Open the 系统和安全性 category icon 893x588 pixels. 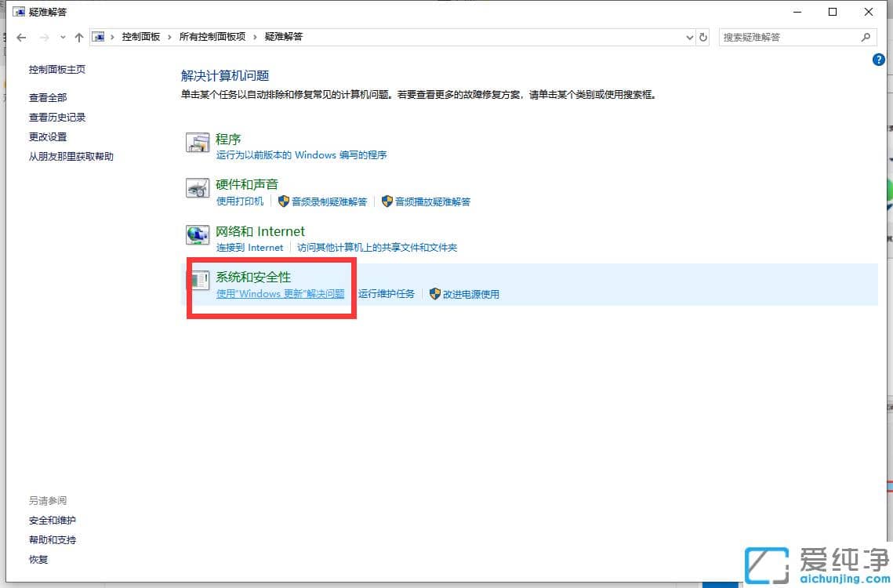(200, 281)
